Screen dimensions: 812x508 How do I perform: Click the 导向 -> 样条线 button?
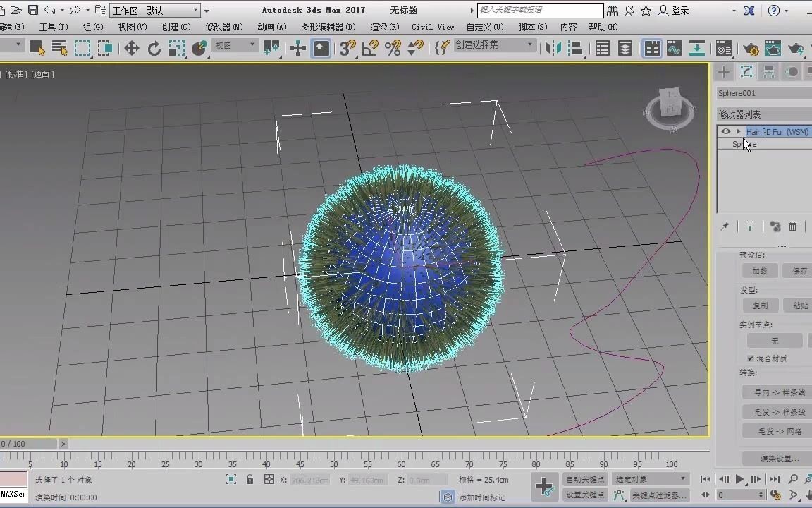click(779, 392)
